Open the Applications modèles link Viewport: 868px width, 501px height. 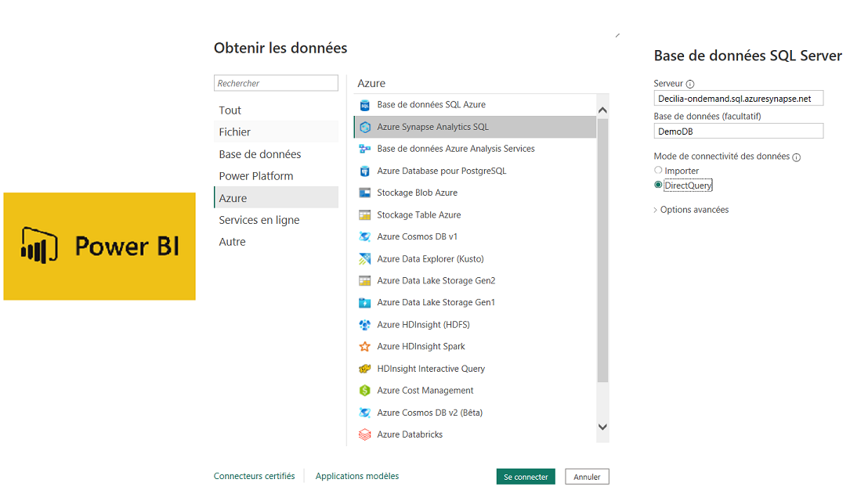tap(357, 476)
